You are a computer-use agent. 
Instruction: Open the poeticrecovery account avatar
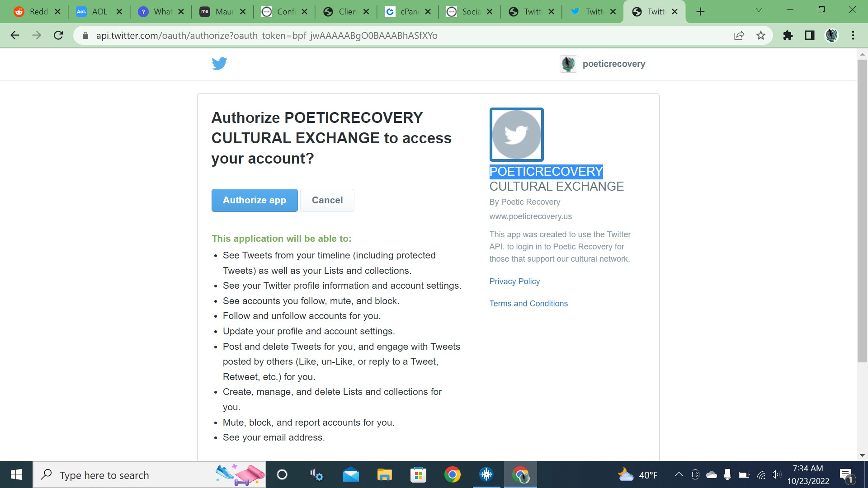tap(568, 64)
